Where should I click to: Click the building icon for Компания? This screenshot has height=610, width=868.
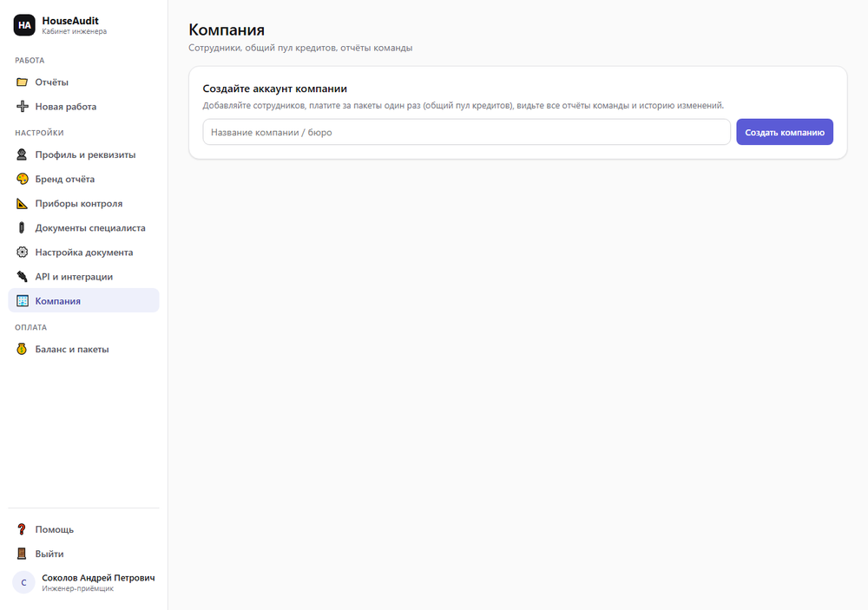23,300
